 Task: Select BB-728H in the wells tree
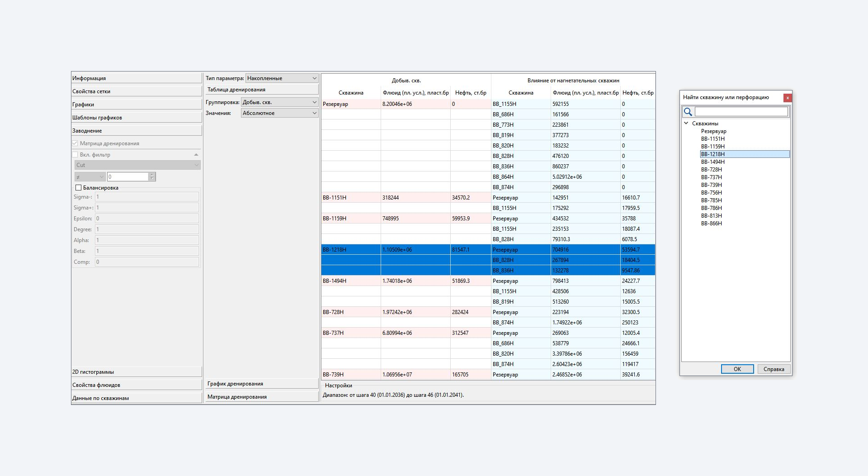[x=712, y=170]
